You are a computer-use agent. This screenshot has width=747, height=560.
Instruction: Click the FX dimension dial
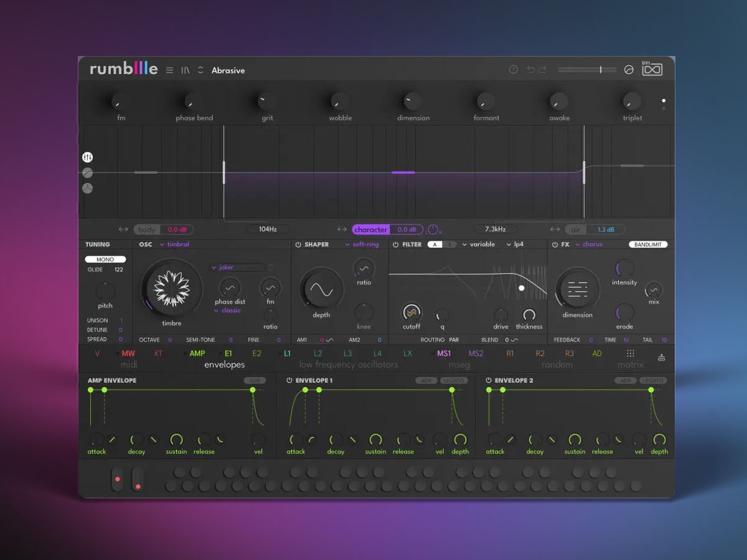click(x=578, y=289)
